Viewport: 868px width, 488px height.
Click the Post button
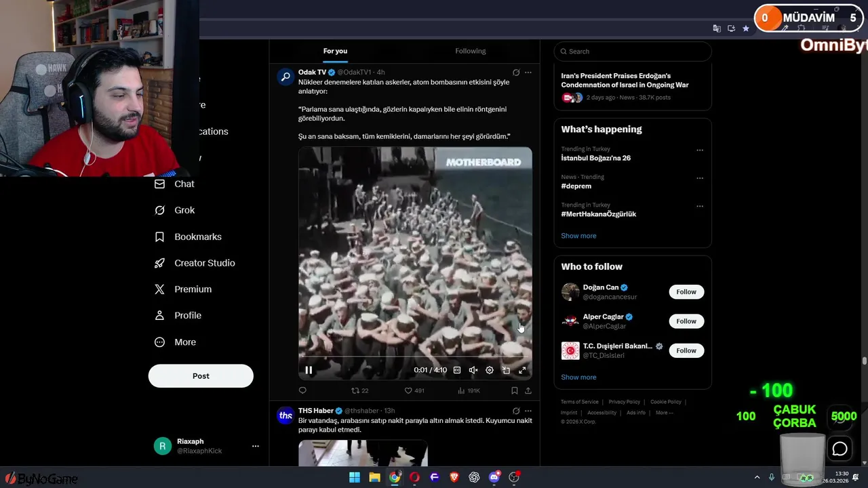click(201, 375)
